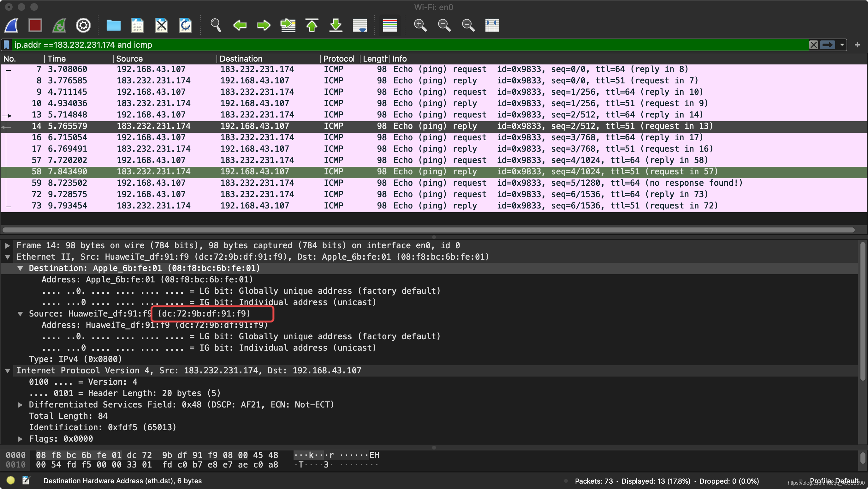Sort by the Protocol column header
Image resolution: width=868 pixels, height=489 pixels.
click(340, 59)
